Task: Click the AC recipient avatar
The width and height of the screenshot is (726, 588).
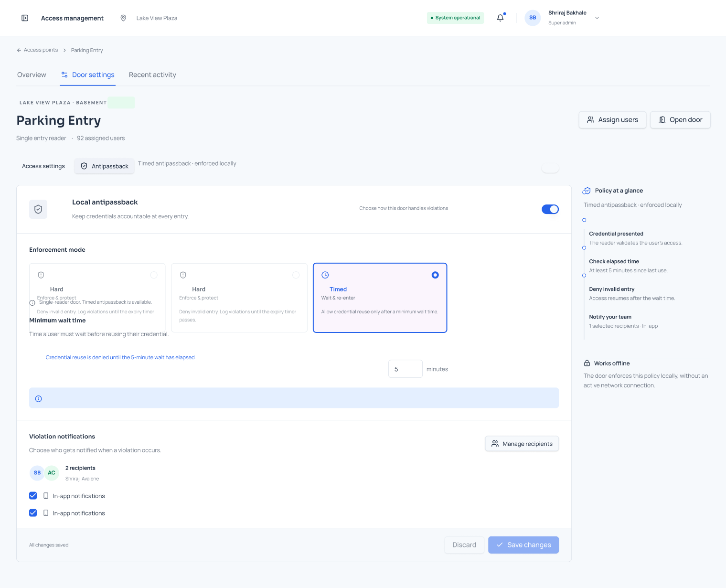Action: tap(52, 473)
